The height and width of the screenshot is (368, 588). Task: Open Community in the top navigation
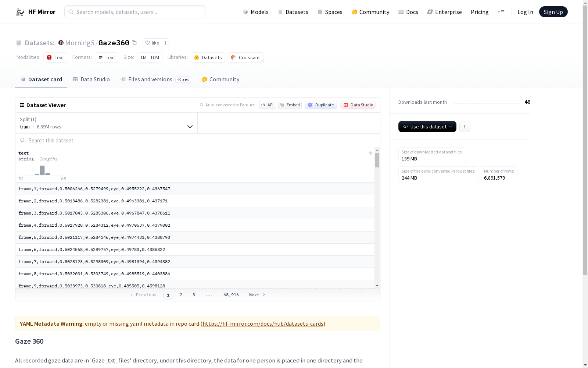pos(370,12)
